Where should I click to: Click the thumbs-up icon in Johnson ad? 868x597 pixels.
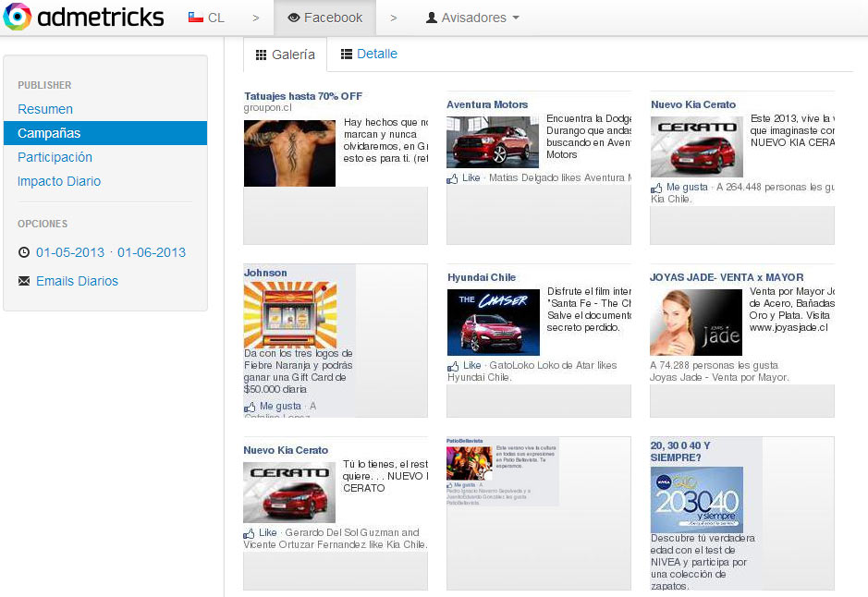click(x=250, y=408)
